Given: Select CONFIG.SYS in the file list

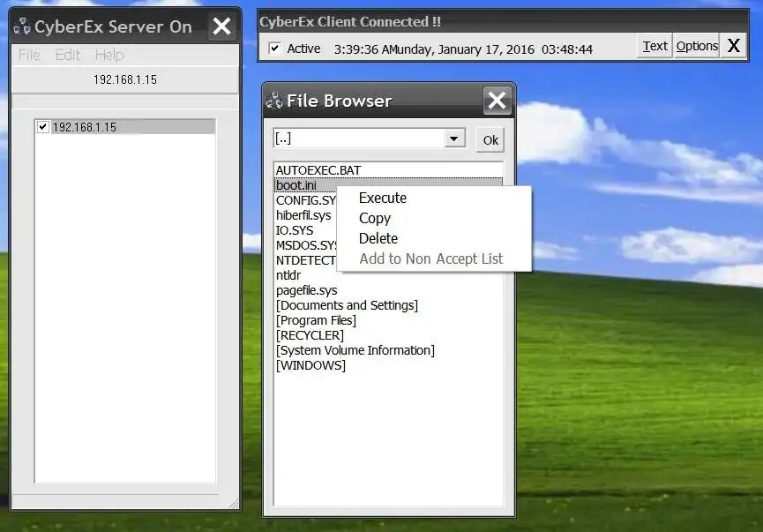Looking at the screenshot, I should pos(306,200).
